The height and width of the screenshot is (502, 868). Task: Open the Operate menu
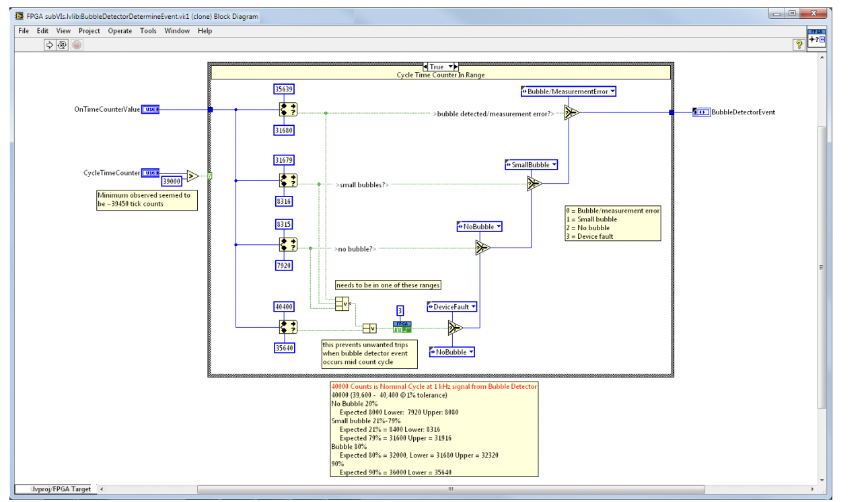[120, 31]
